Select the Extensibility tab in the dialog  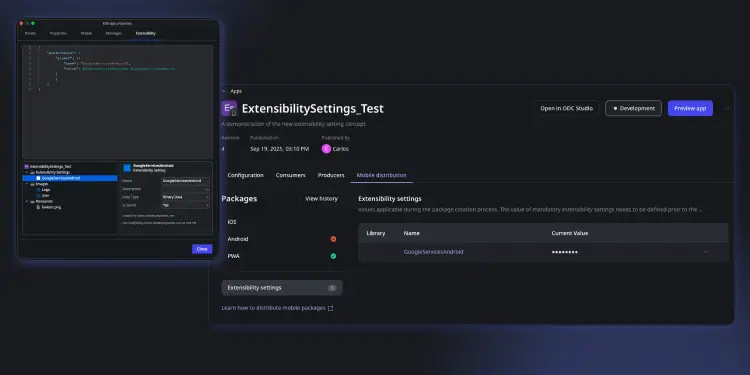coord(145,33)
